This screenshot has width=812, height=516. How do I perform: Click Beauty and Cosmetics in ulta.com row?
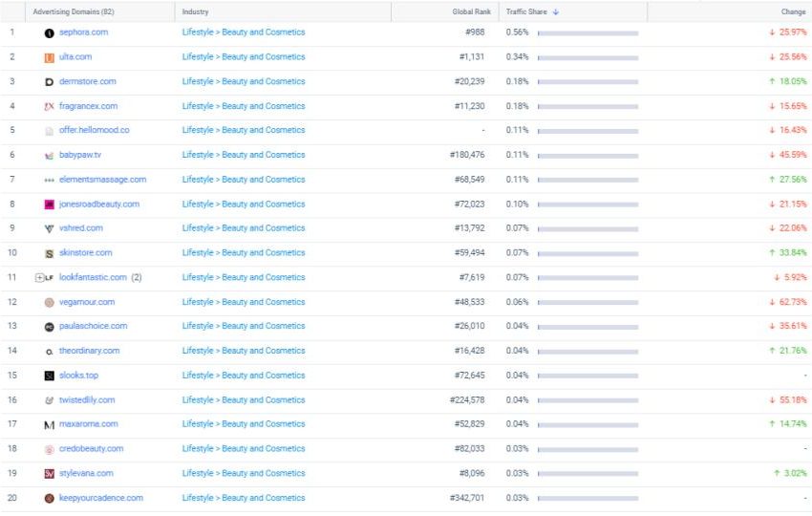(264, 56)
